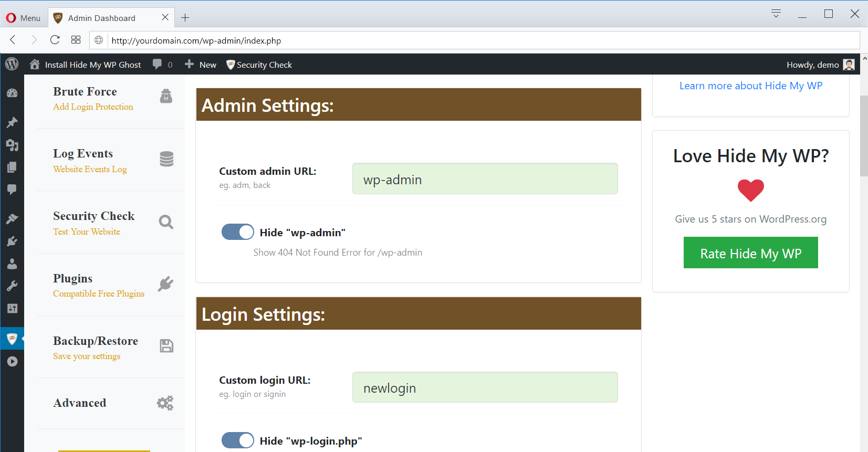Open the Opera Menu dropdown
Image resolution: width=868 pixels, height=452 pixels.
23,18
